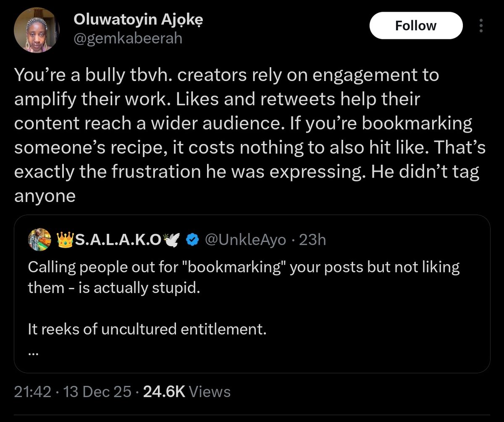Click the S.A.L.A.K.O quoted tweet avatar
This screenshot has width=504, height=422.
tap(39, 240)
